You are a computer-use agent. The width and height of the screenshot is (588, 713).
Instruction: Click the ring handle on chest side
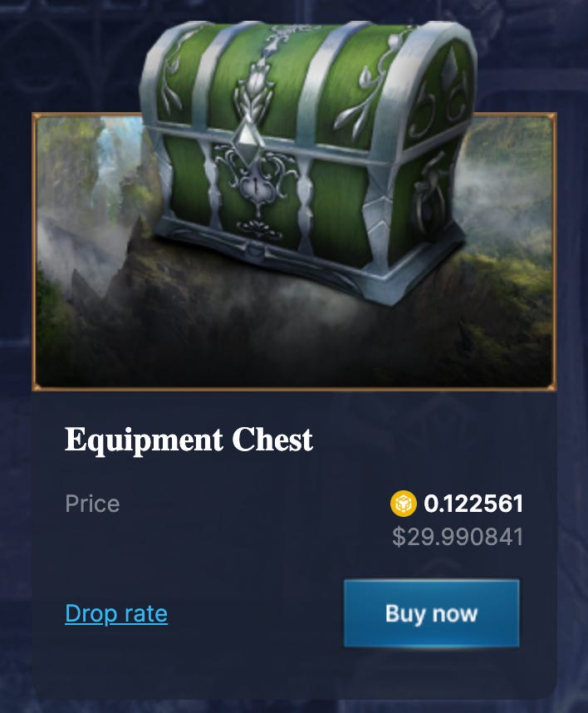point(430,195)
